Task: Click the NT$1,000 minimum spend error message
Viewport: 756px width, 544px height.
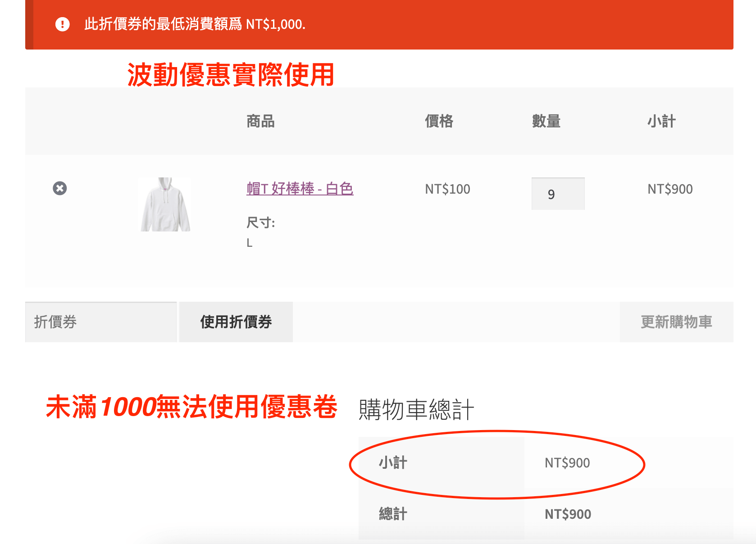Action: pyautogui.click(x=195, y=24)
